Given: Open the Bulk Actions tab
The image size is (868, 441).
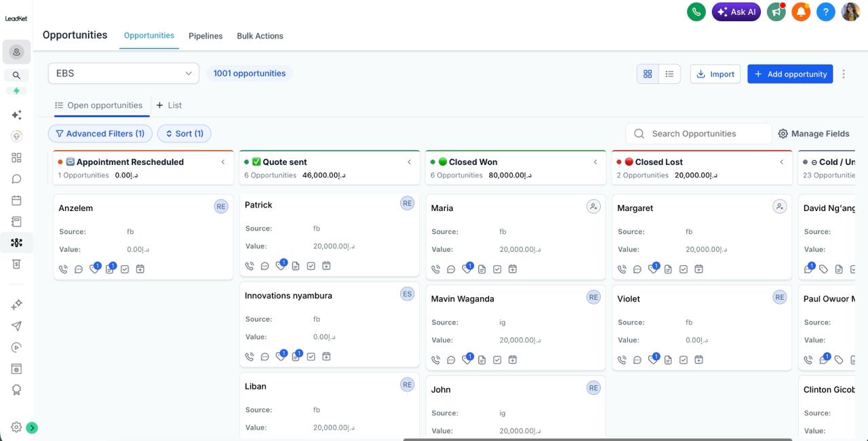Looking at the screenshot, I should coord(260,36).
